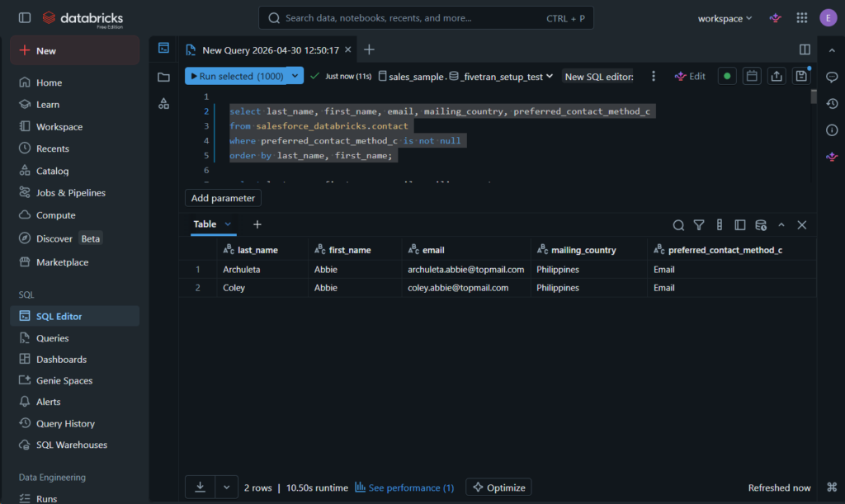Image resolution: width=845 pixels, height=504 pixels.
Task: Open See performance (1) link
Action: (404, 488)
